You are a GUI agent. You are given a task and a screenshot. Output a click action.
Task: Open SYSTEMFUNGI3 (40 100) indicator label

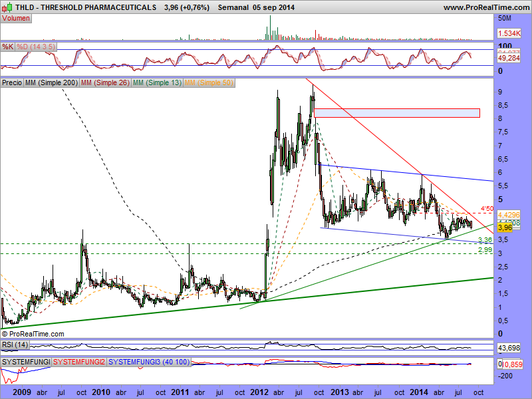tap(149, 362)
